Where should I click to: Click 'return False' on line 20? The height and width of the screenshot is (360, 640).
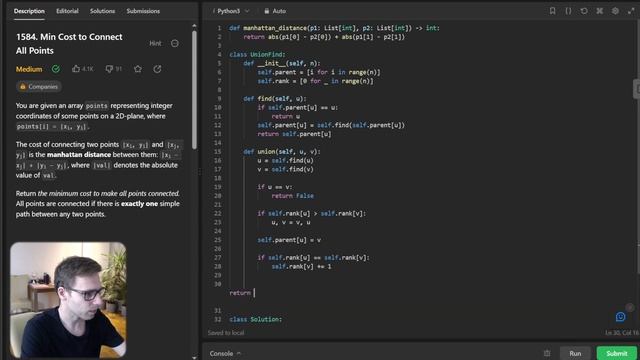pyautogui.click(x=293, y=196)
